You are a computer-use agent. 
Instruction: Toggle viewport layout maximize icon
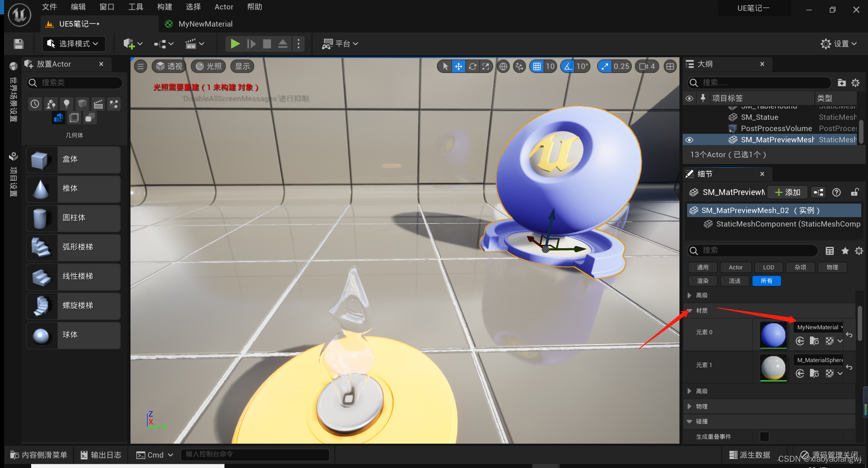click(x=670, y=66)
